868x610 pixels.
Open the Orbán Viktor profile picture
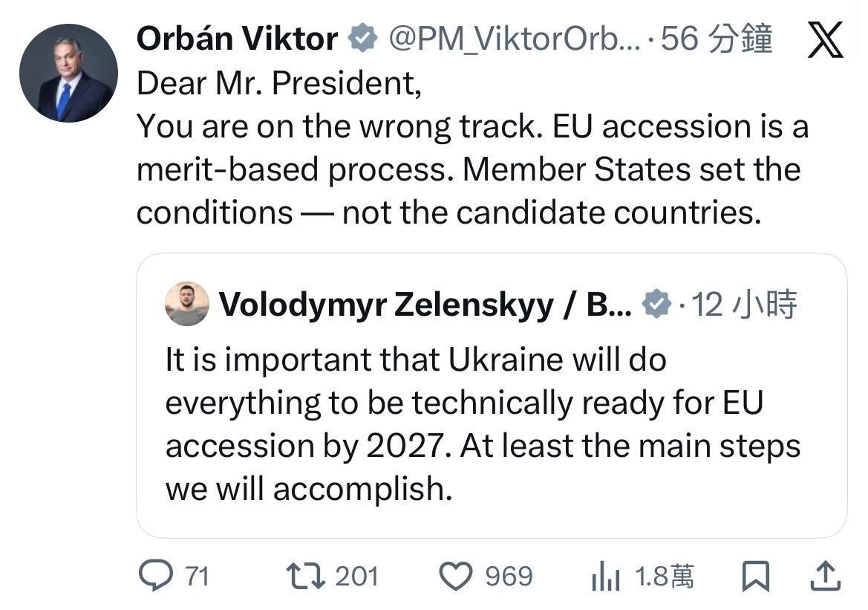click(68, 73)
